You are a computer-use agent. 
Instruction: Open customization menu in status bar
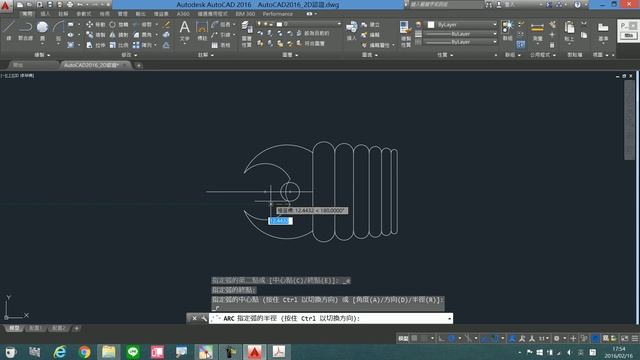tap(635, 338)
